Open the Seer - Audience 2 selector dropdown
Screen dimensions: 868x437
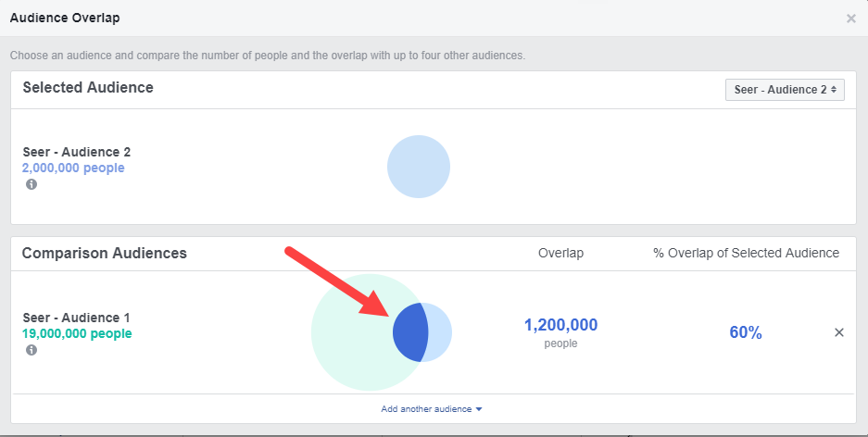click(x=785, y=90)
